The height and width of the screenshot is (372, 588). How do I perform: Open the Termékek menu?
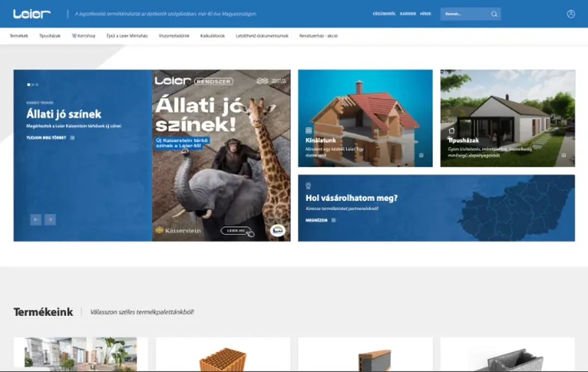19,36
